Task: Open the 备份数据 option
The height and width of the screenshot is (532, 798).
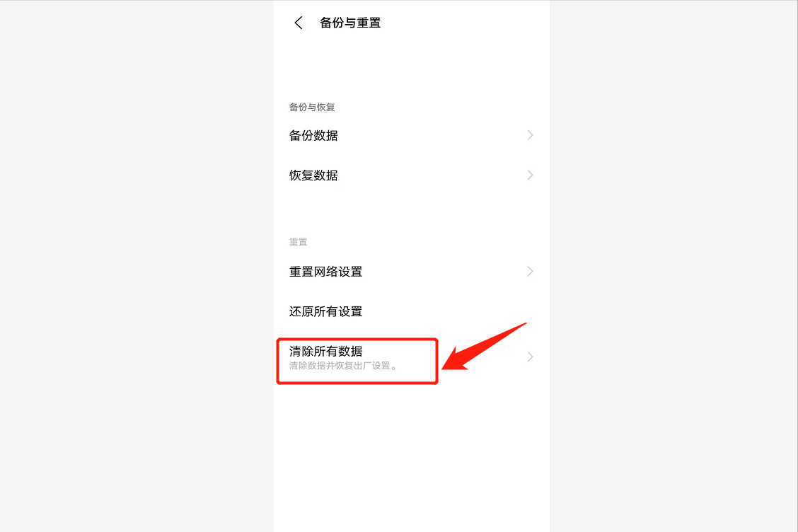Action: coord(412,135)
